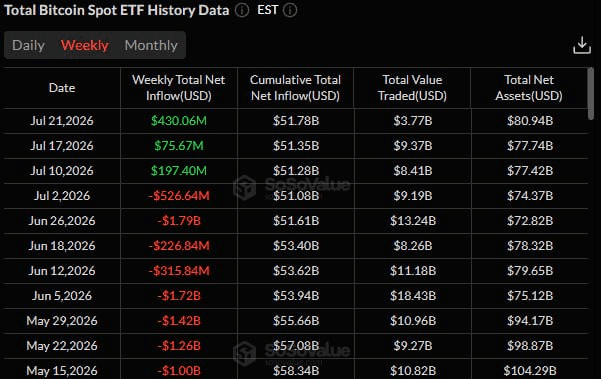The height and width of the screenshot is (379, 601).
Task: Click the $197.40M inflow value
Action: [x=179, y=171]
